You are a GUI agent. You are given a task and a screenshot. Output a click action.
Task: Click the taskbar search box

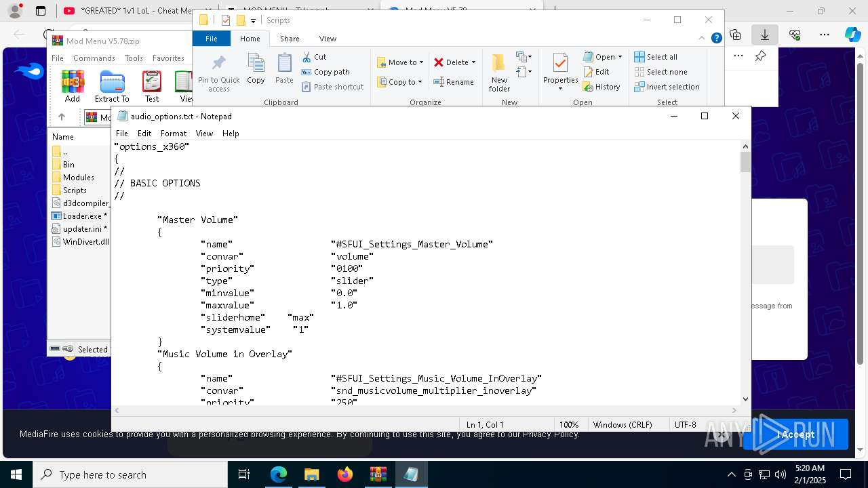130,474
